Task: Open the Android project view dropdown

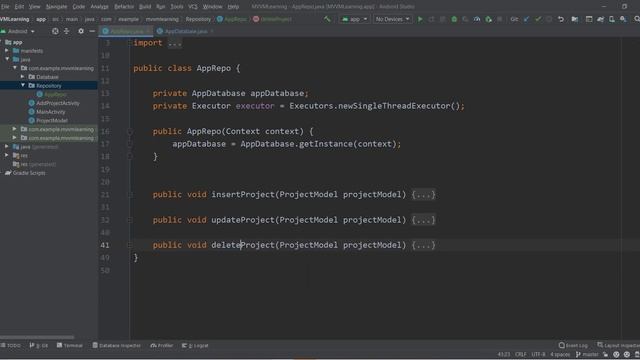Action: coord(18,31)
